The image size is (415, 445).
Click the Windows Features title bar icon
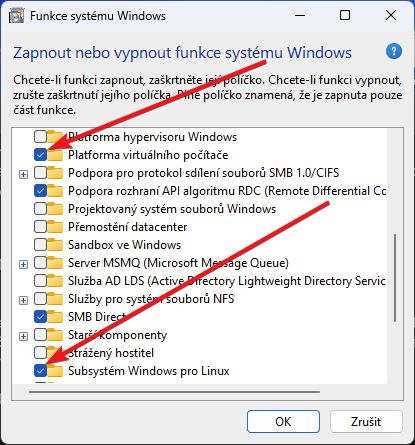[x=17, y=16]
